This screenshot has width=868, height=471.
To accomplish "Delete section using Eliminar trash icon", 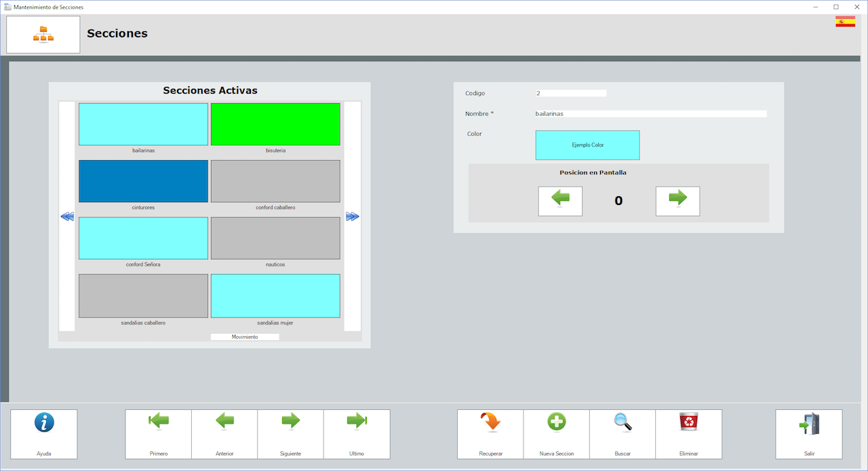I will coord(688,422).
